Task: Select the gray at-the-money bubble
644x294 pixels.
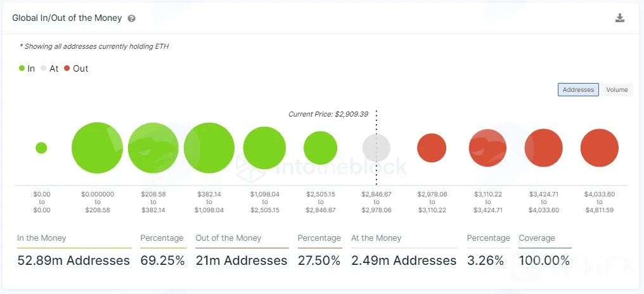Action: [x=377, y=148]
